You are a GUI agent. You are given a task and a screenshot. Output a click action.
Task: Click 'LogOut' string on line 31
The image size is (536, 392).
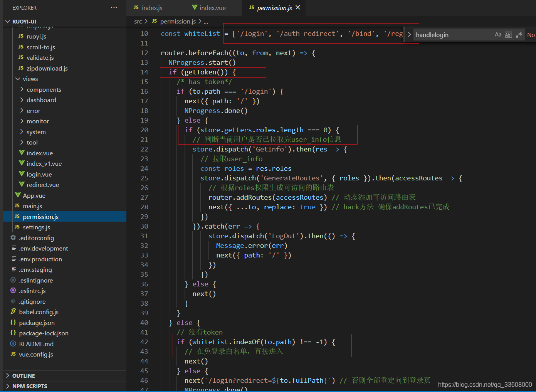[284, 236]
